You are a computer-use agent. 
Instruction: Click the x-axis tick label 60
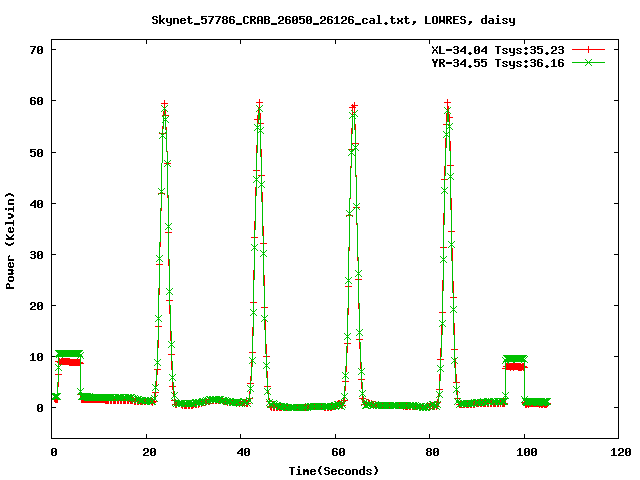tap(338, 452)
